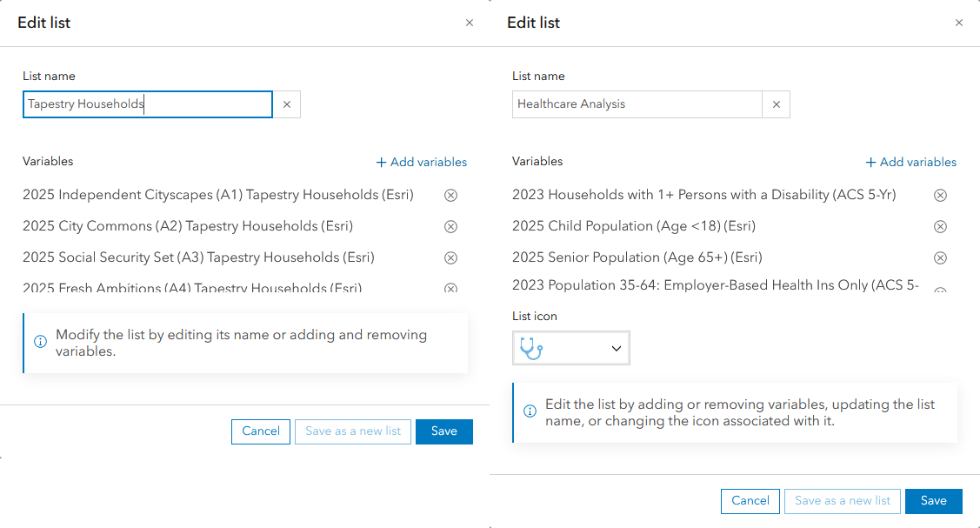Remove the 2025 Senior Population (Age 65+) variable
The width and height of the screenshot is (980, 528).
point(940,257)
